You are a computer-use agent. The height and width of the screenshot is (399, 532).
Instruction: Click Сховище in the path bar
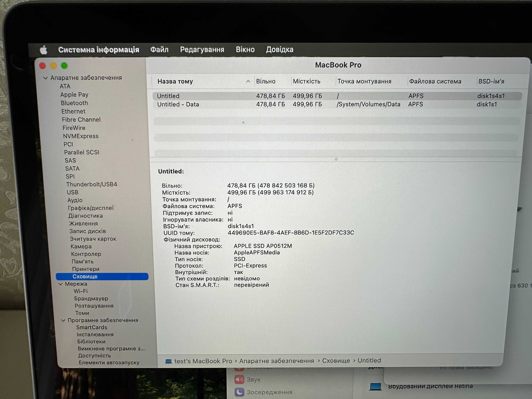pyautogui.click(x=336, y=360)
